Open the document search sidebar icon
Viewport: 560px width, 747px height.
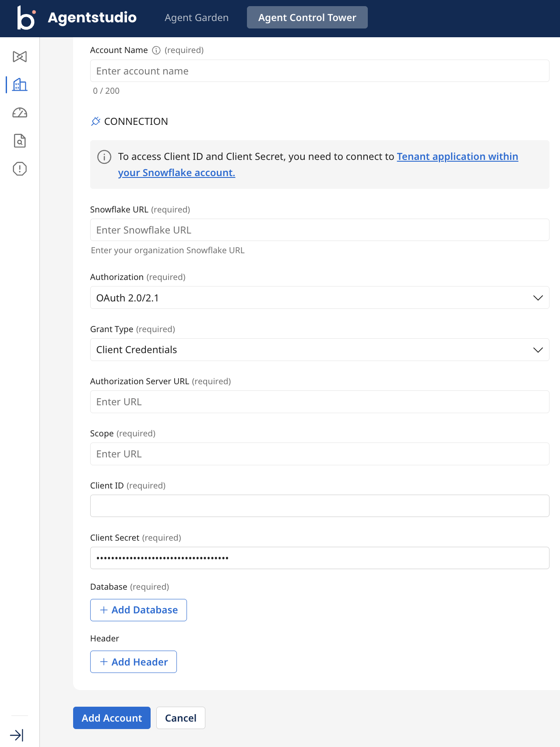pos(20,141)
